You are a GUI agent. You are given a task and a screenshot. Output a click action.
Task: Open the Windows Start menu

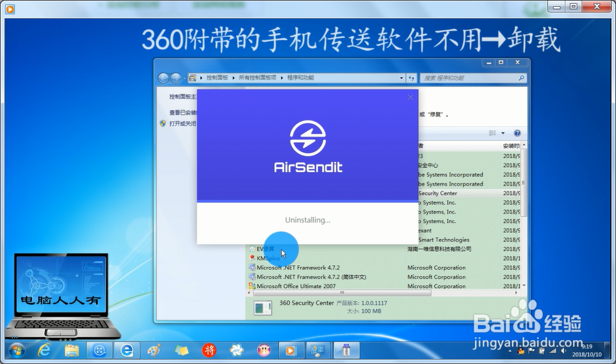[x=16, y=350]
